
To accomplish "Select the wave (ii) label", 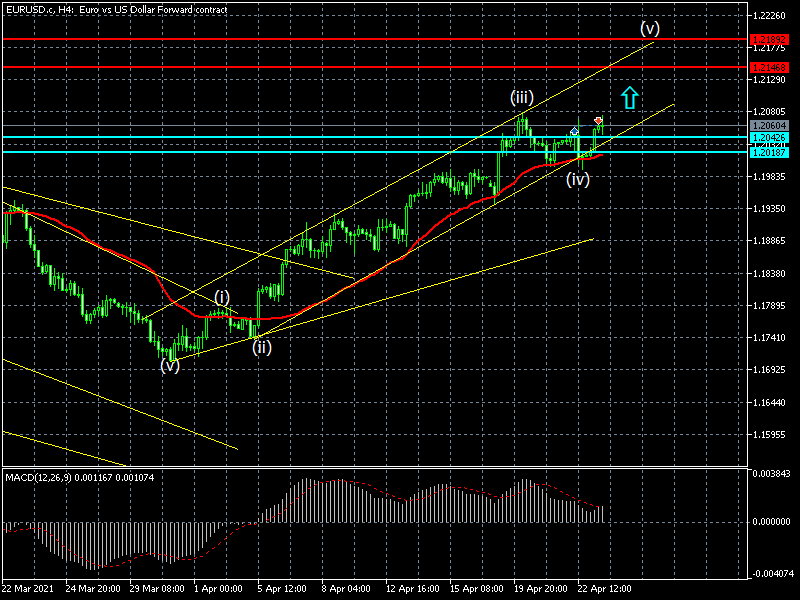I will (x=261, y=347).
